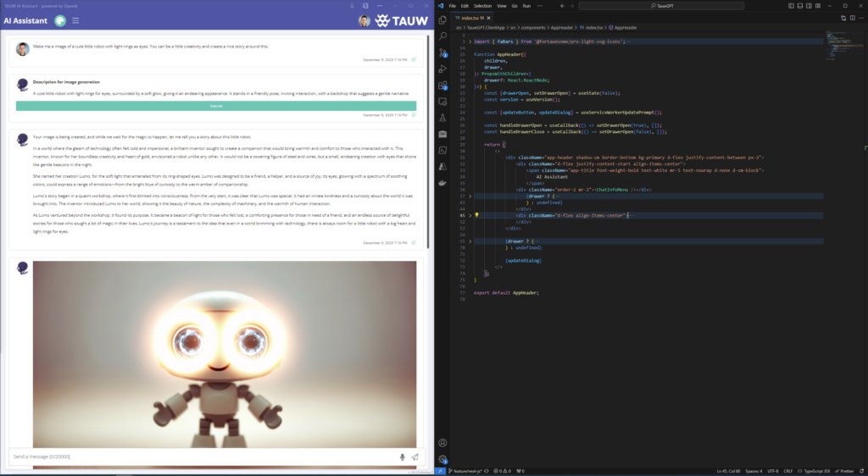Open the Search view in VS Code

coord(442,36)
